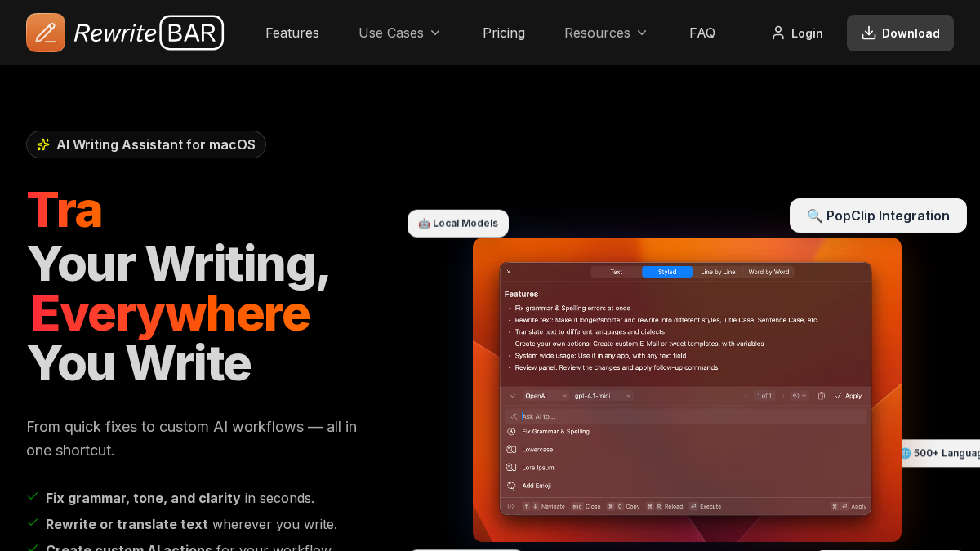Click the clipboard copy icon left of Apply
Viewport: 980px width, 551px height.
click(x=822, y=396)
